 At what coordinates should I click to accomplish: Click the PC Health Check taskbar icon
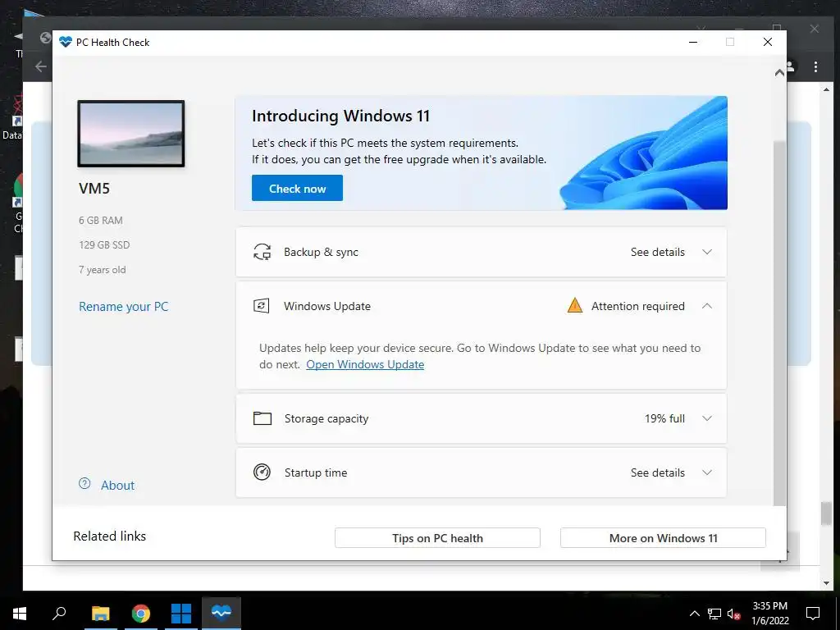pos(221,612)
